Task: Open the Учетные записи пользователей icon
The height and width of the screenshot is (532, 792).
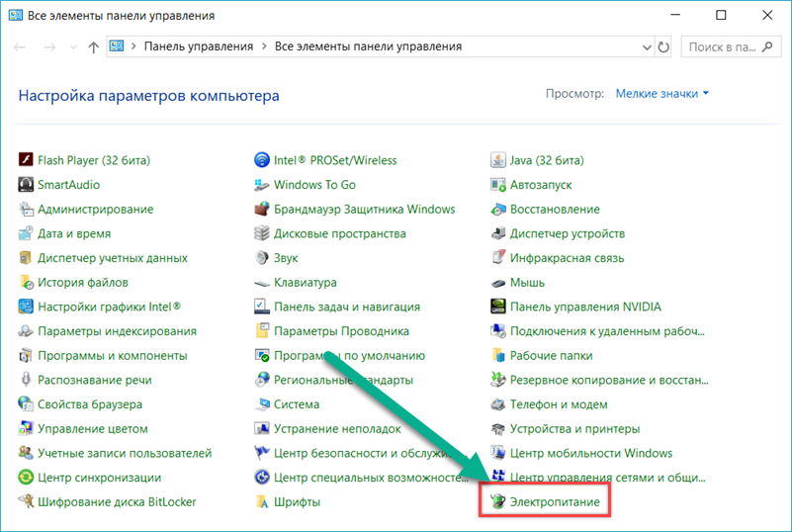Action: pyautogui.click(x=26, y=453)
